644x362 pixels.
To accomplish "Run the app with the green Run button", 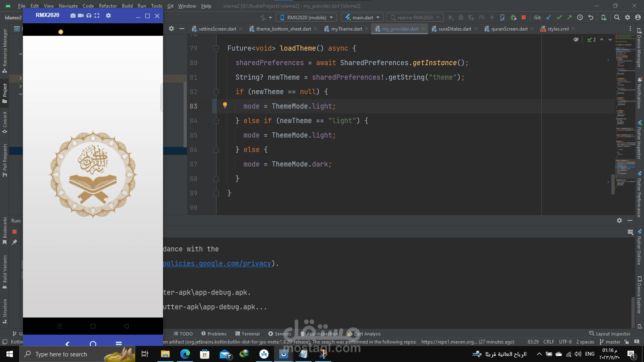I will (x=451, y=17).
